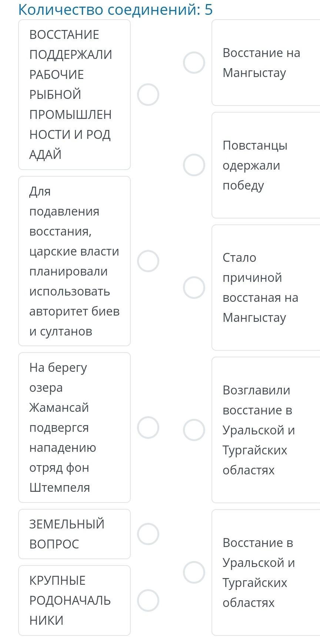Click the 'Возглавили восстание в Уральской' card text

pyautogui.click(x=259, y=430)
